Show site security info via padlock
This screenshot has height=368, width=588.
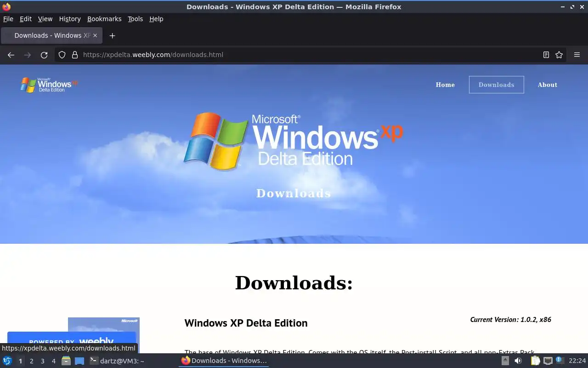(x=75, y=55)
